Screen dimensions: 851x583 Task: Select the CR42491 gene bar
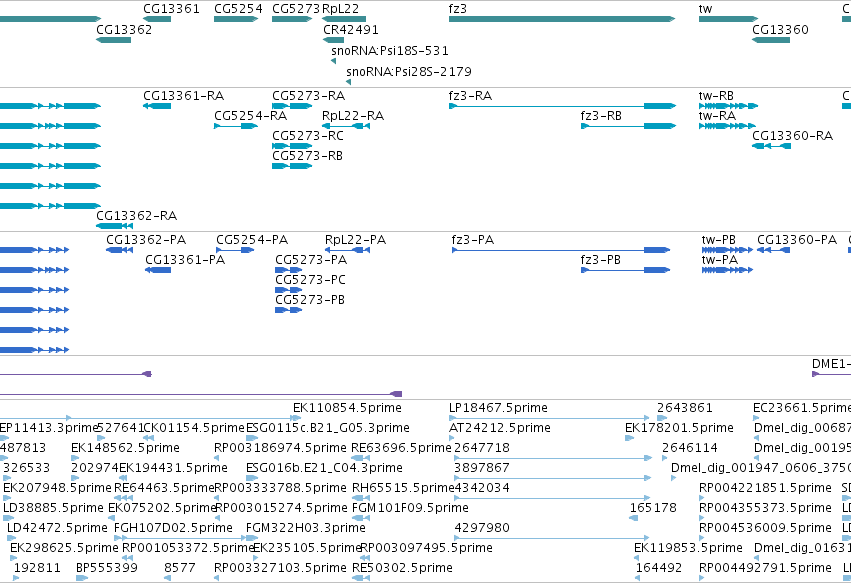(x=333, y=40)
